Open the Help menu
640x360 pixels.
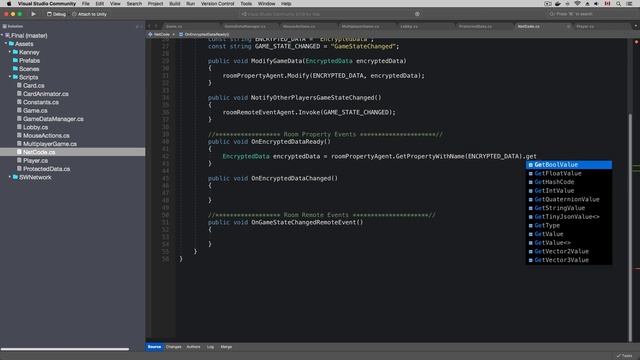coord(286,4)
